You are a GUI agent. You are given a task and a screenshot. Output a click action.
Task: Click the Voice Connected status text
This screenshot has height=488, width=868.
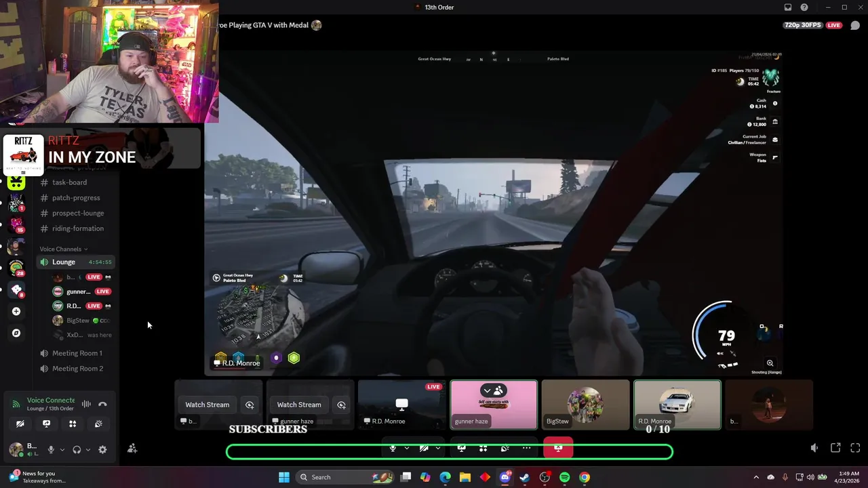click(51, 401)
